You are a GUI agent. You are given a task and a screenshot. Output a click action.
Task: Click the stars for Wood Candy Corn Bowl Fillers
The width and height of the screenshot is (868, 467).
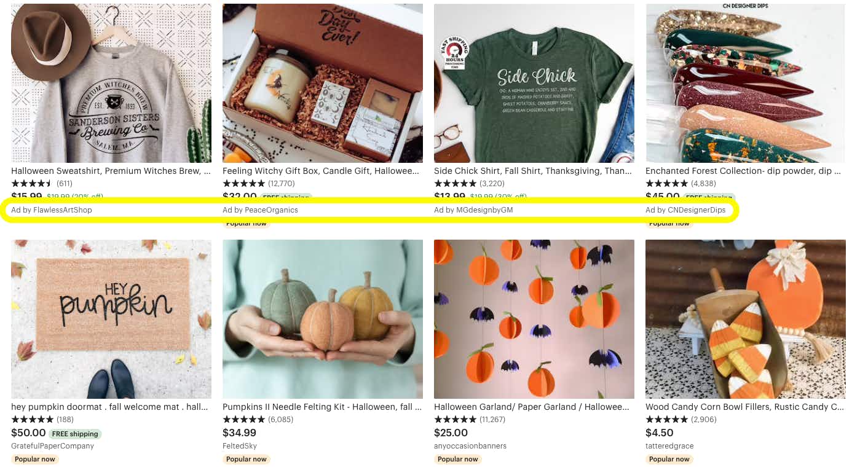[x=668, y=419]
